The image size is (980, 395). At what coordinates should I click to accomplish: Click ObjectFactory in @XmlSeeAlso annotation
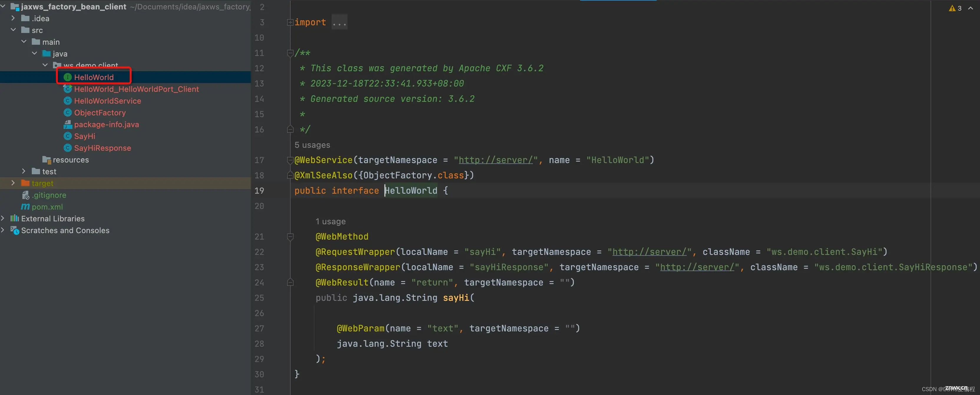398,175
